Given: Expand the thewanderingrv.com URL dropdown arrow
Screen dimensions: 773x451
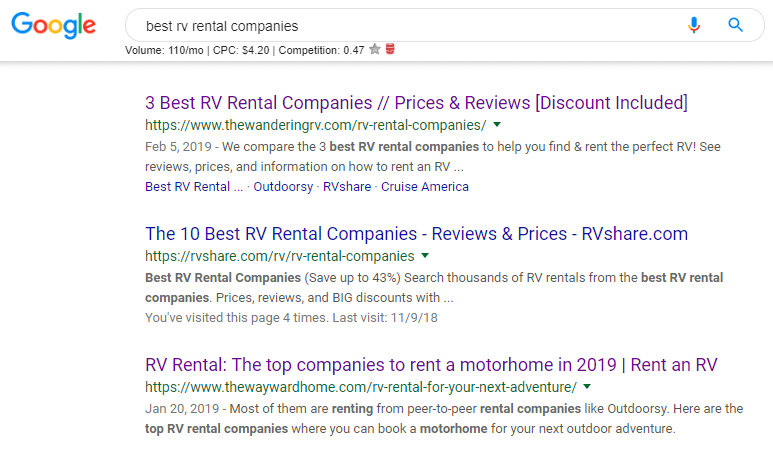Looking at the screenshot, I should pos(497,125).
